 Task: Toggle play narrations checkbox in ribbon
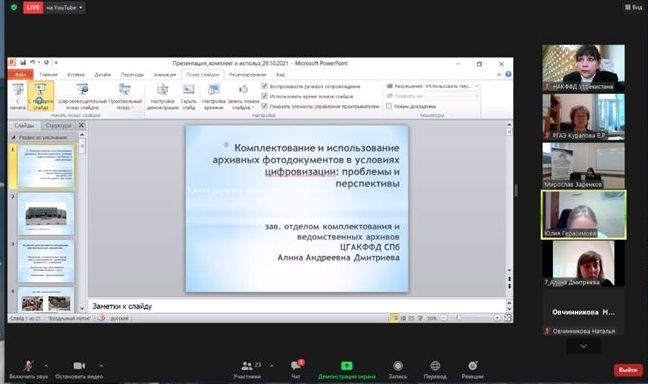click(264, 86)
